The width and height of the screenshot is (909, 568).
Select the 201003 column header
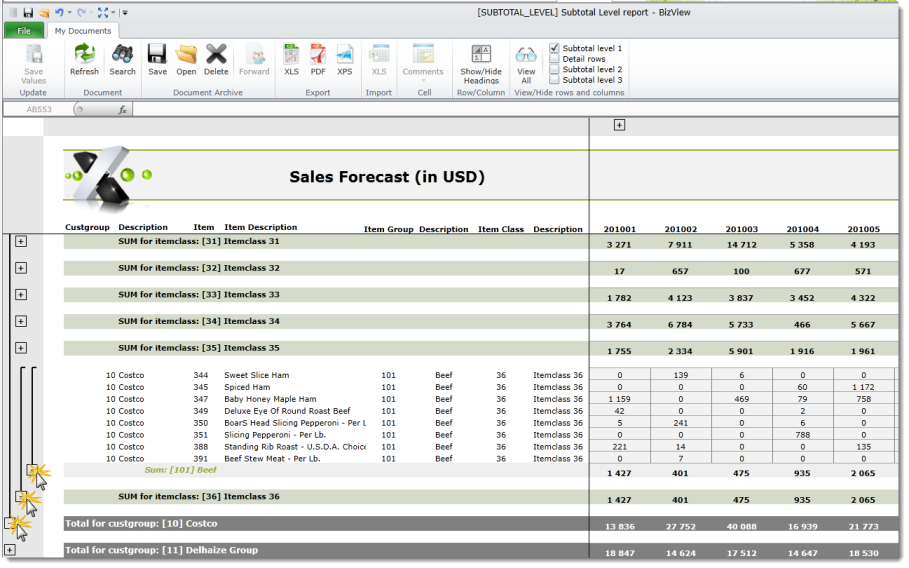click(741, 229)
